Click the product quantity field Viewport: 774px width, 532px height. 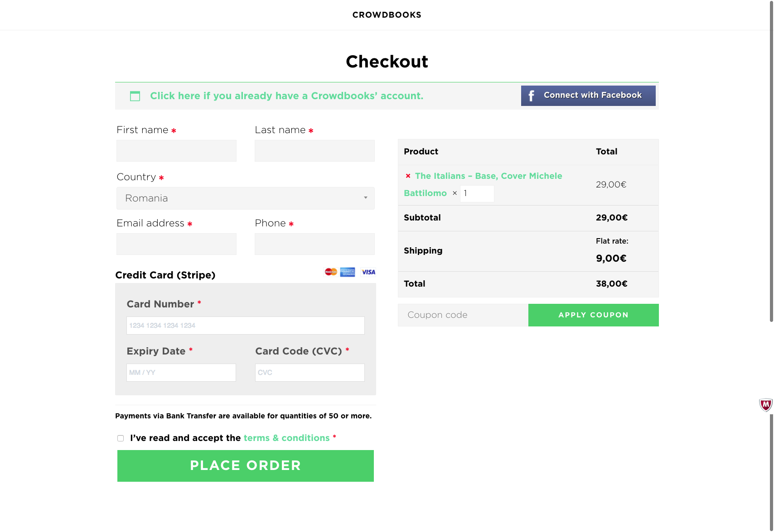[477, 193]
